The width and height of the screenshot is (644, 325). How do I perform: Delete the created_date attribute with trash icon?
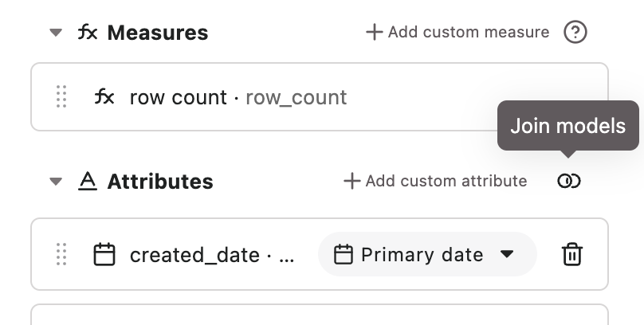click(x=572, y=254)
